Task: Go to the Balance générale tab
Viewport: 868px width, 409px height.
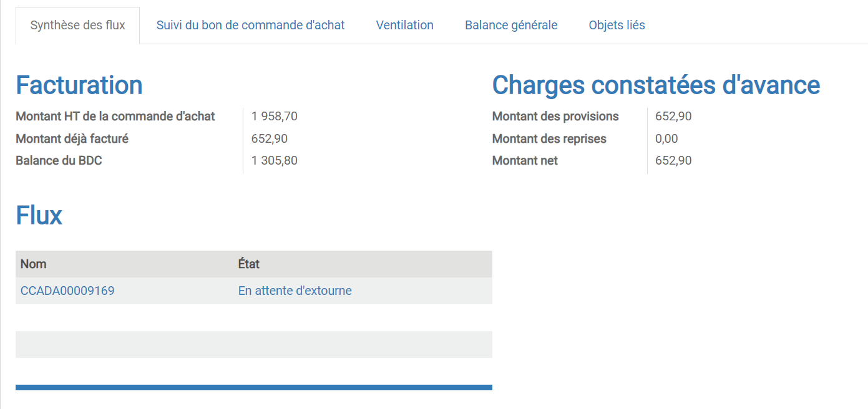Action: tap(511, 26)
